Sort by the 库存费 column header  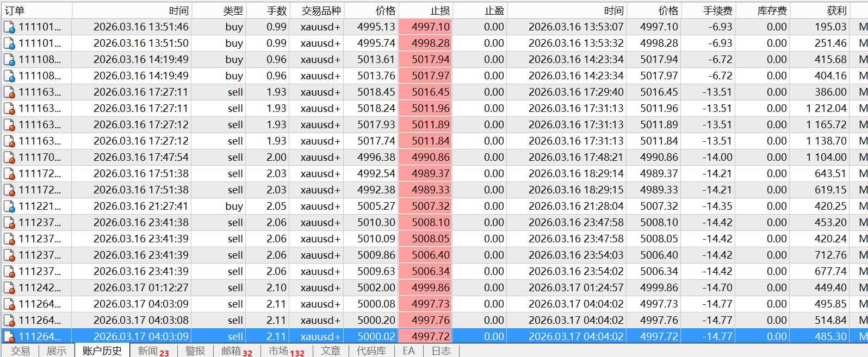[x=762, y=10]
